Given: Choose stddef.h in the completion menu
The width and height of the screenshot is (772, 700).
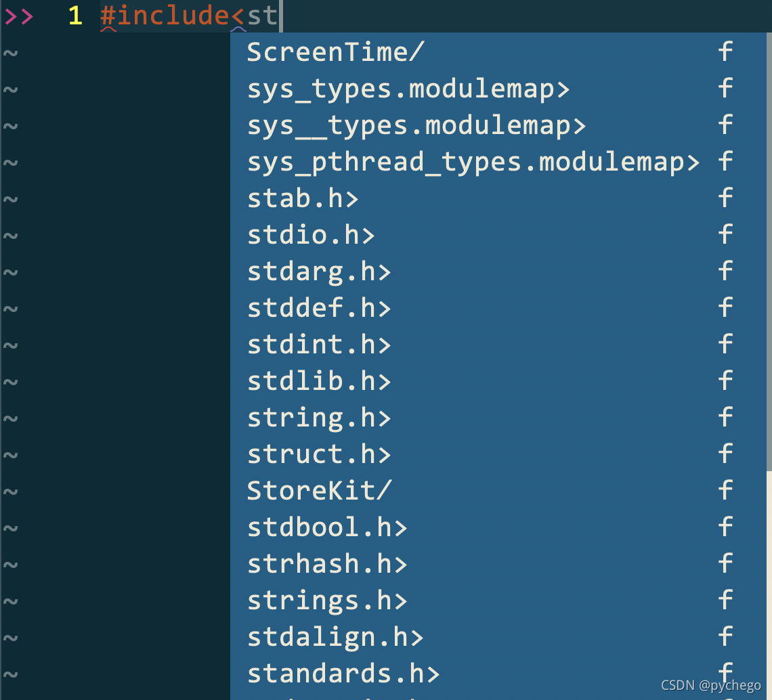Looking at the screenshot, I should point(318,307).
